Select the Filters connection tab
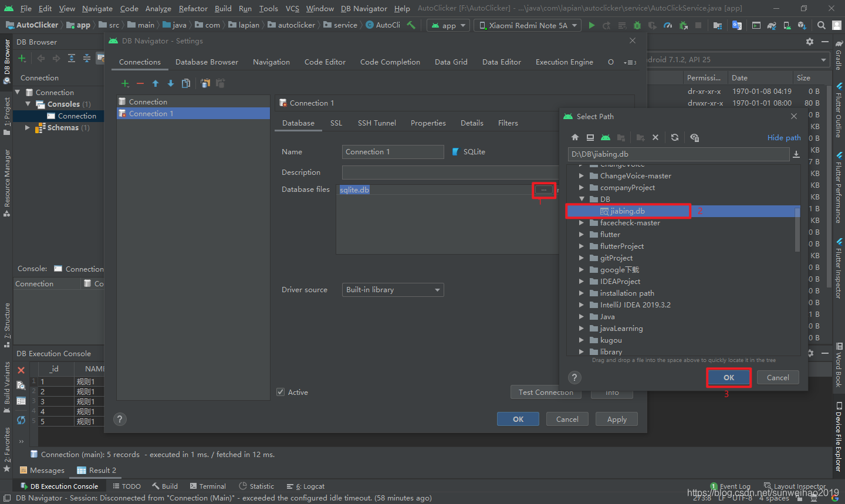The width and height of the screenshot is (845, 504). 508,123
